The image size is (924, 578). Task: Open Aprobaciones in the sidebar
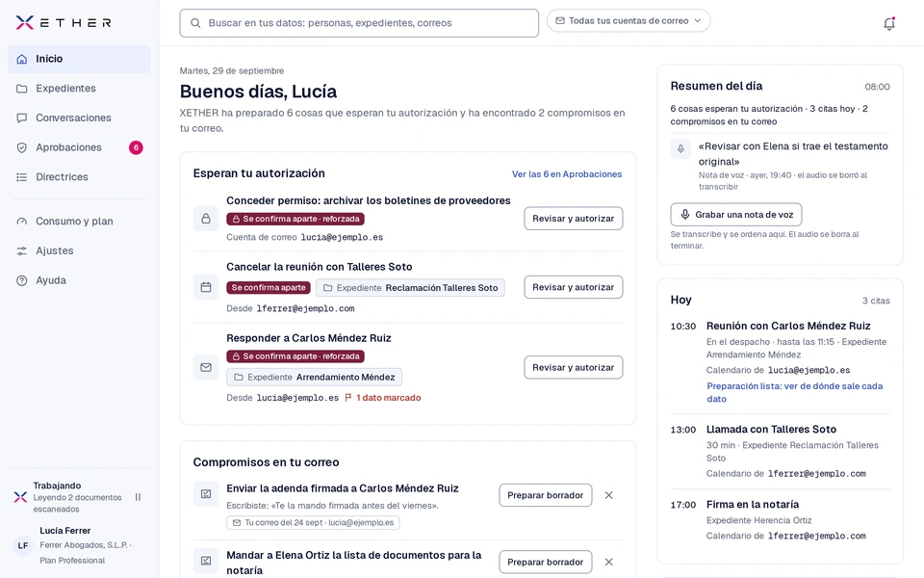point(79,147)
